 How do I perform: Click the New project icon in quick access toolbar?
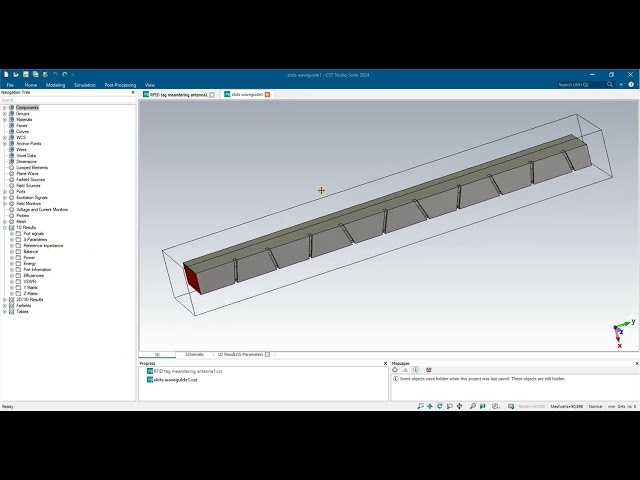tap(6, 74)
